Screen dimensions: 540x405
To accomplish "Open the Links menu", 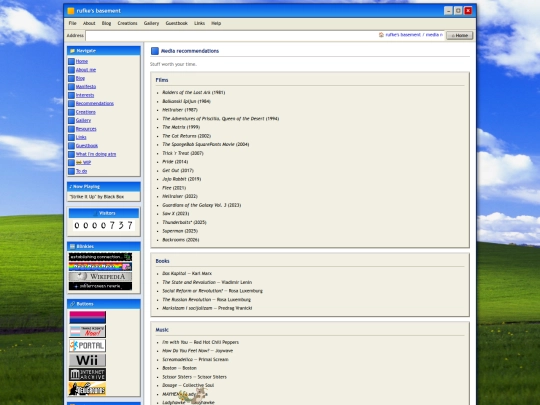I will tap(199, 23).
